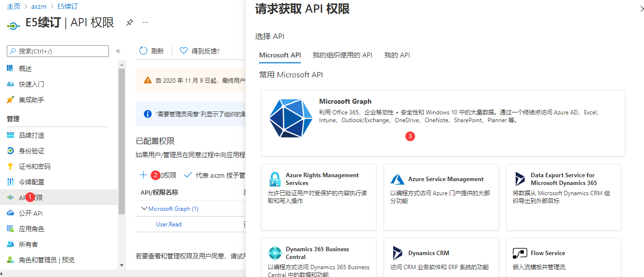644x277 pixels.
Task: Open the Microsoft Graph (1) link
Action: tap(173, 209)
